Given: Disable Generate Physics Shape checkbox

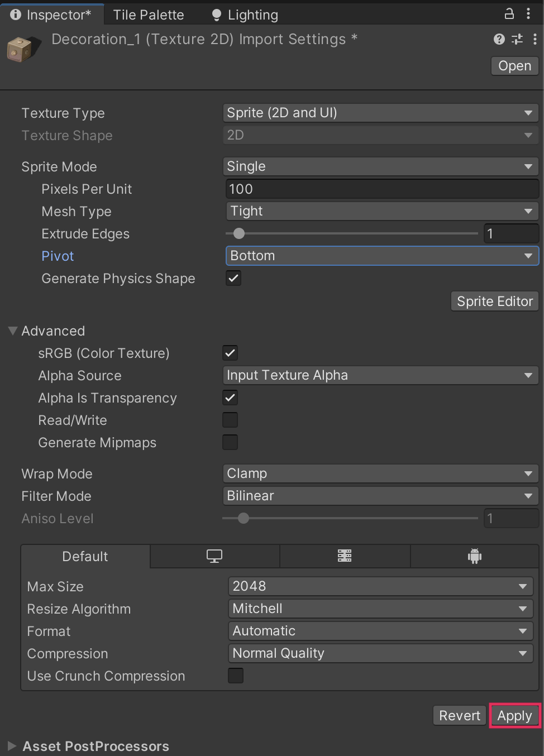Looking at the screenshot, I should pyautogui.click(x=233, y=278).
